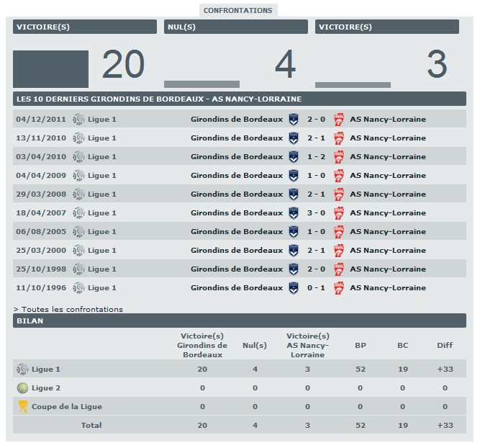Click the date 25/10/1998 match row
Viewport: 480px width, 448px height.
click(x=40, y=269)
